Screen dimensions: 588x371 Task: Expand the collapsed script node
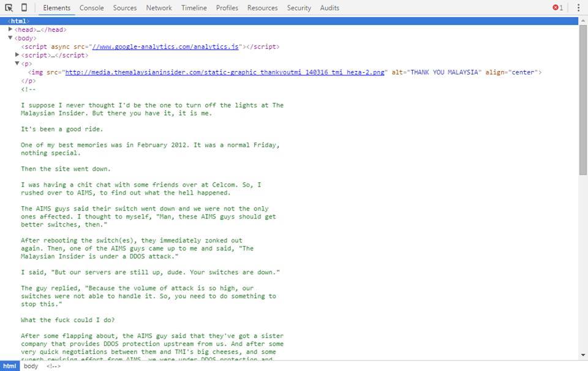click(17, 54)
